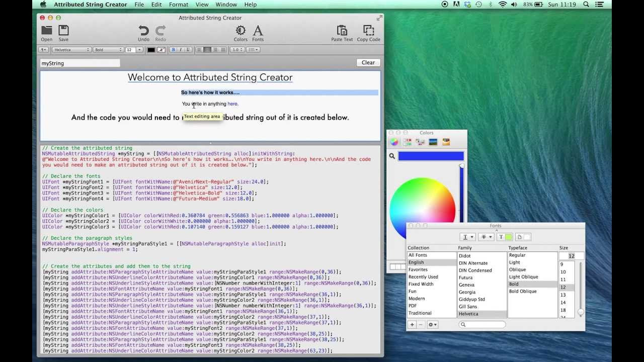Open the Help menu
Viewport: 644px width, 362px height.
click(251, 5)
